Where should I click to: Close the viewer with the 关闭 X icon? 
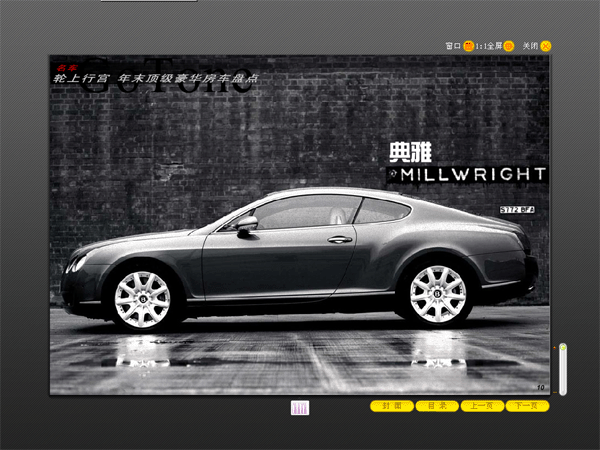[x=546, y=46]
